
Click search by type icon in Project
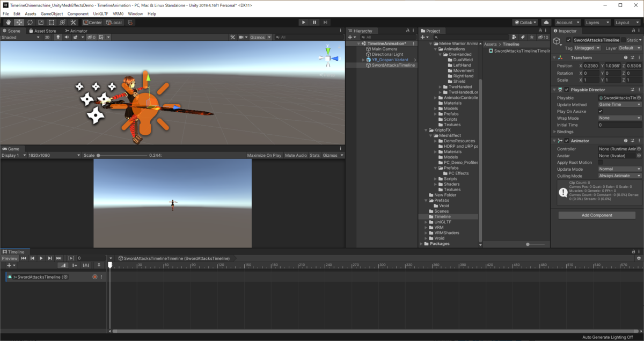pos(515,37)
